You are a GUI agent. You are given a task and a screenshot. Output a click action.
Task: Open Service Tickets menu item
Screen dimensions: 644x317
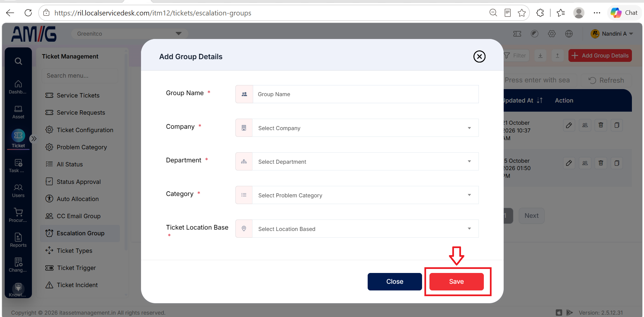pyautogui.click(x=78, y=95)
